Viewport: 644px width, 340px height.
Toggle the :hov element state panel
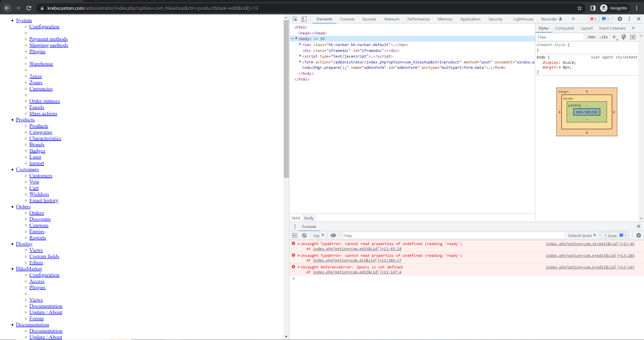point(591,37)
